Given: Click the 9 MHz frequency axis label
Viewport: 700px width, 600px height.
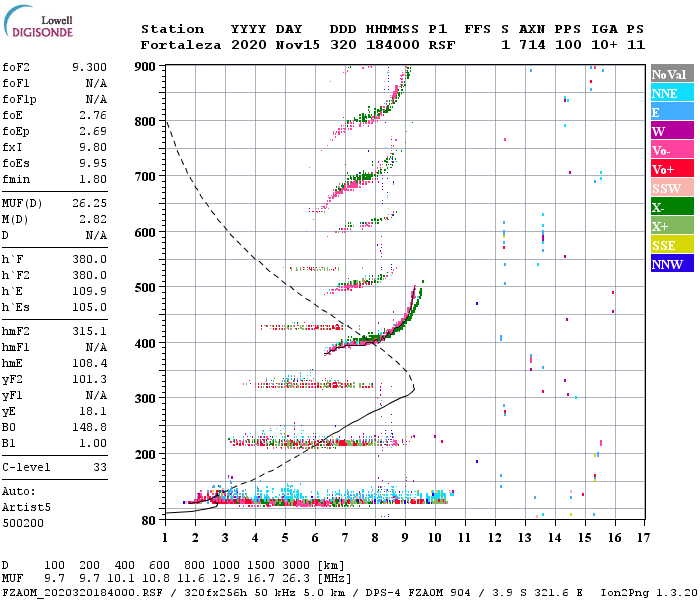Looking at the screenshot, I should 405,538.
